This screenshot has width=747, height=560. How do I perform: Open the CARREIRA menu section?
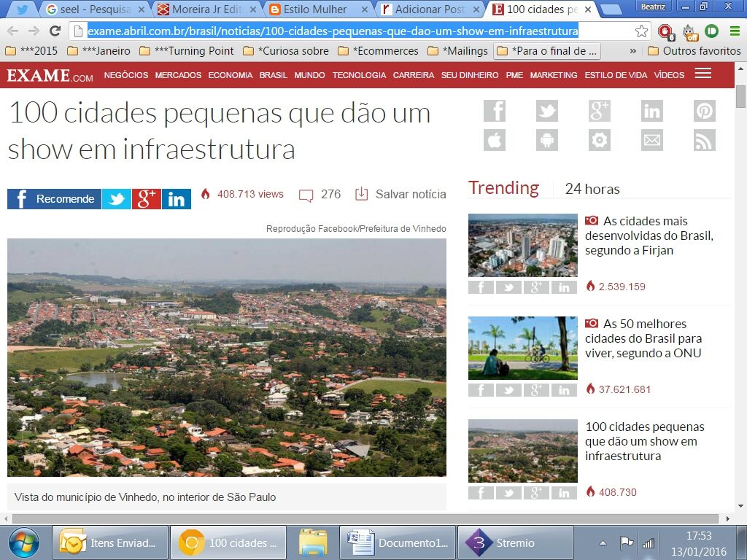(x=414, y=75)
